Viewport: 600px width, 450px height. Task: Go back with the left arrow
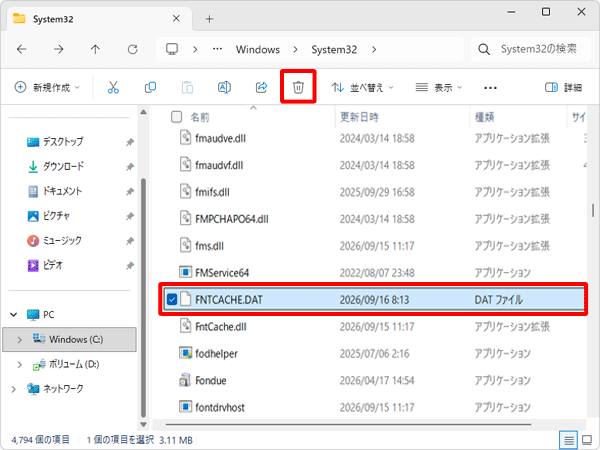(22, 49)
